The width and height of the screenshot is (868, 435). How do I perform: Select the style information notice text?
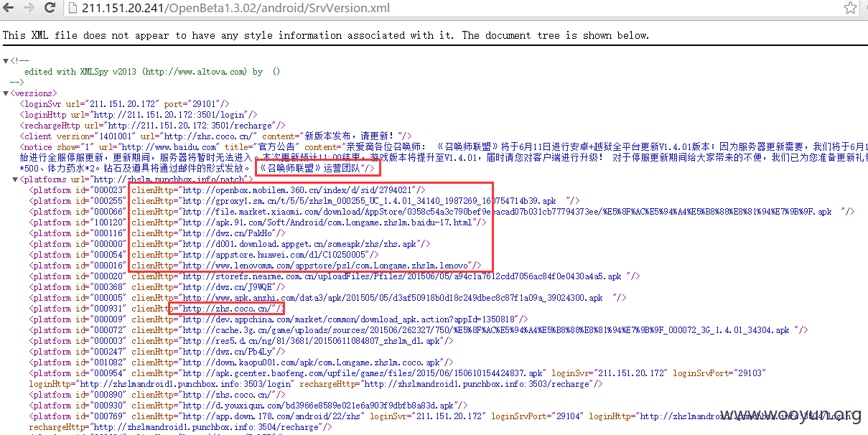(x=325, y=34)
